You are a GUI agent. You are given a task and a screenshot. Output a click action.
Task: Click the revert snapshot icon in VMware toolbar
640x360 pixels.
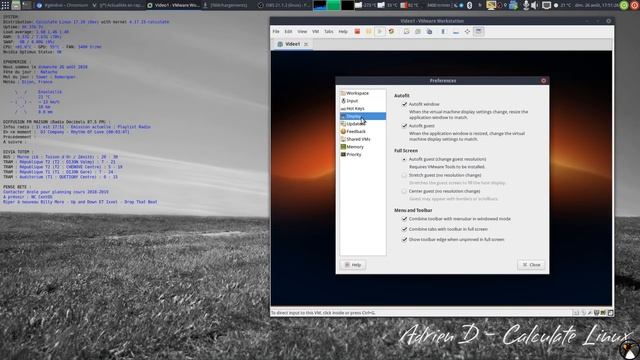coord(418,31)
